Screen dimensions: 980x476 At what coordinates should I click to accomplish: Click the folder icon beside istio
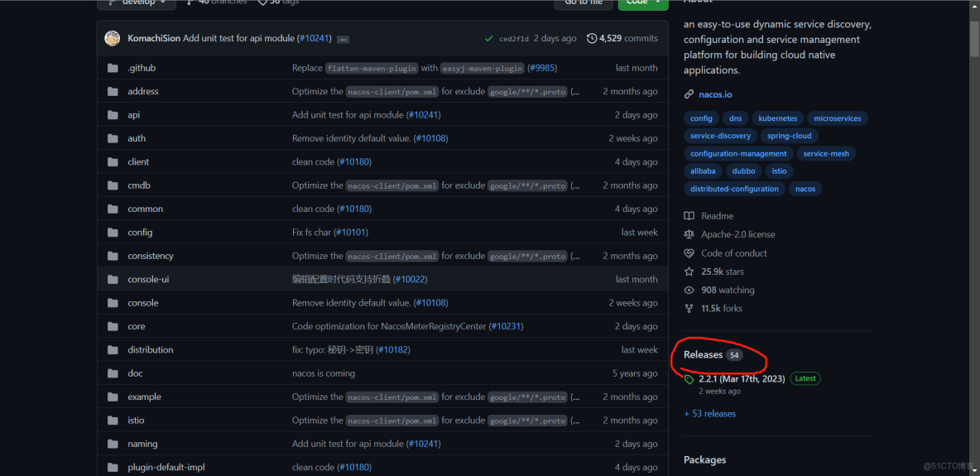tap(113, 421)
